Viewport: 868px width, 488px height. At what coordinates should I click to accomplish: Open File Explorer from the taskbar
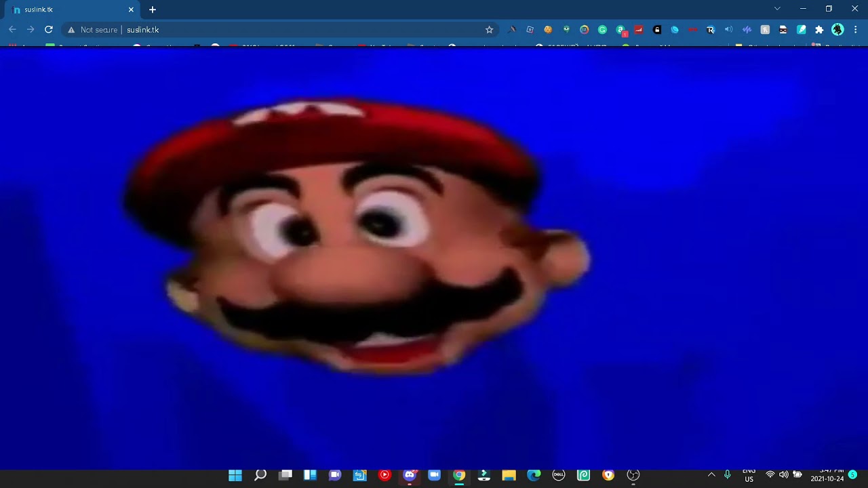[x=509, y=475]
